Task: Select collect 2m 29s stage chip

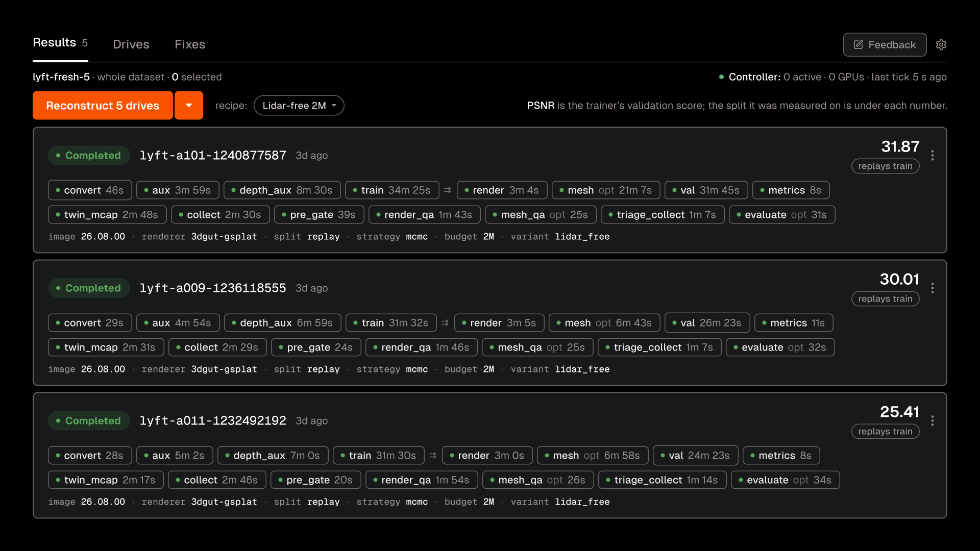Action: (x=217, y=347)
